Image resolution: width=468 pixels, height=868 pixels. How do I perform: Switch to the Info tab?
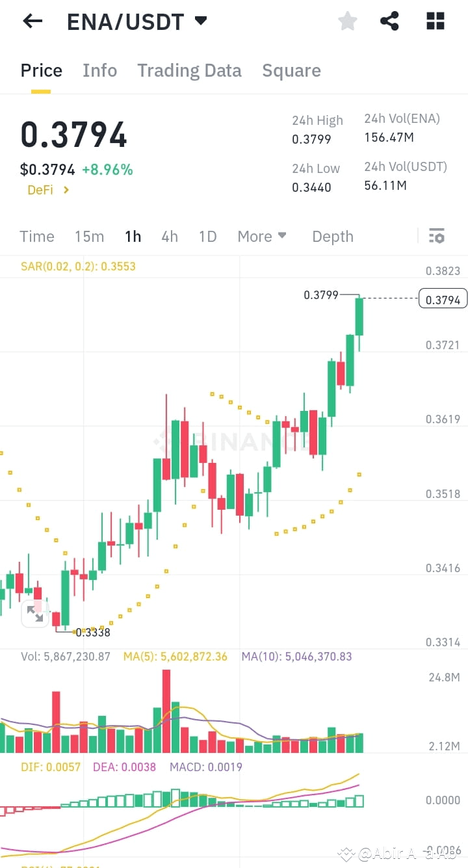[99, 70]
